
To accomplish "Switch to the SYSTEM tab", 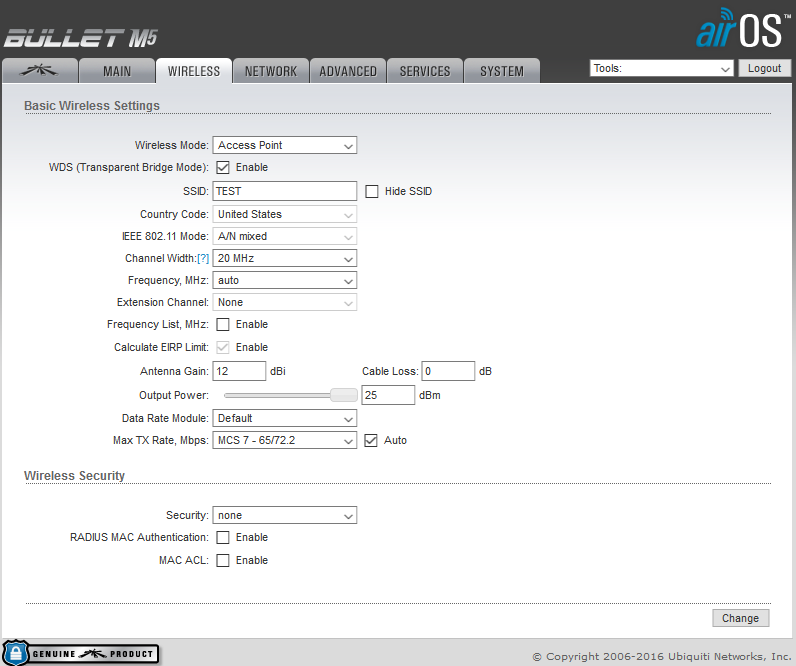I will [502, 71].
